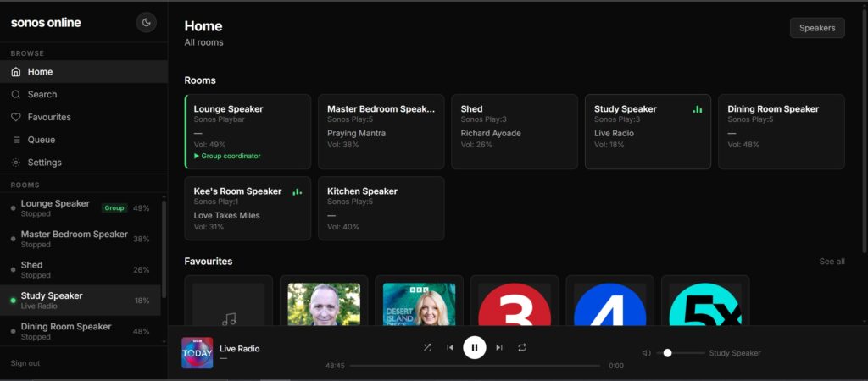868x381 pixels.
Task: Click 48:45 elapsed time label
Action: click(335, 366)
